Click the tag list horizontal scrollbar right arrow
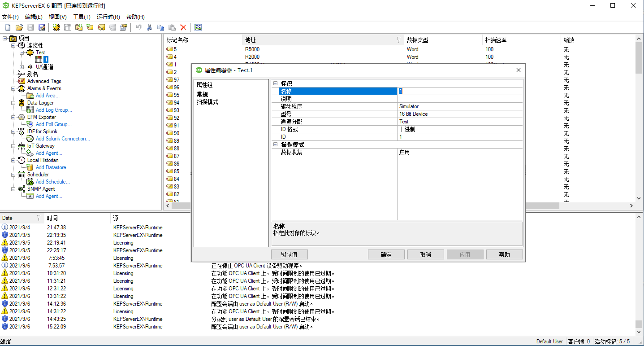 631,206
